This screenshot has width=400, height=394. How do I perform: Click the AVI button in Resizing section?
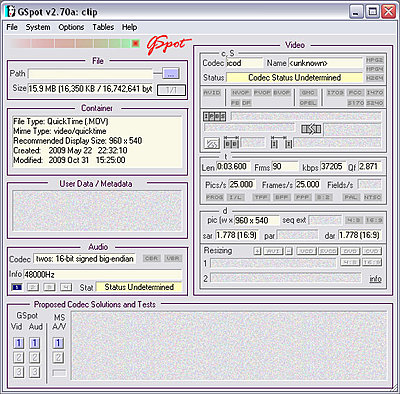[x=273, y=251]
